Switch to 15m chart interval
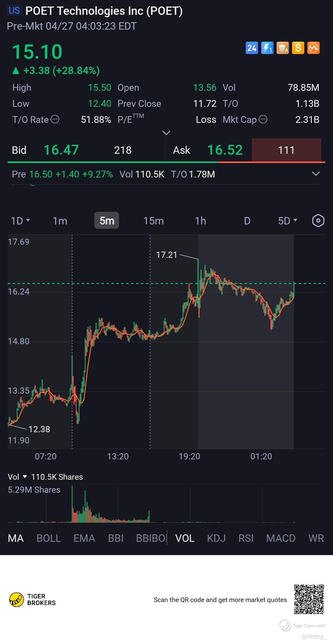This screenshot has height=644, width=333. pyautogui.click(x=153, y=221)
